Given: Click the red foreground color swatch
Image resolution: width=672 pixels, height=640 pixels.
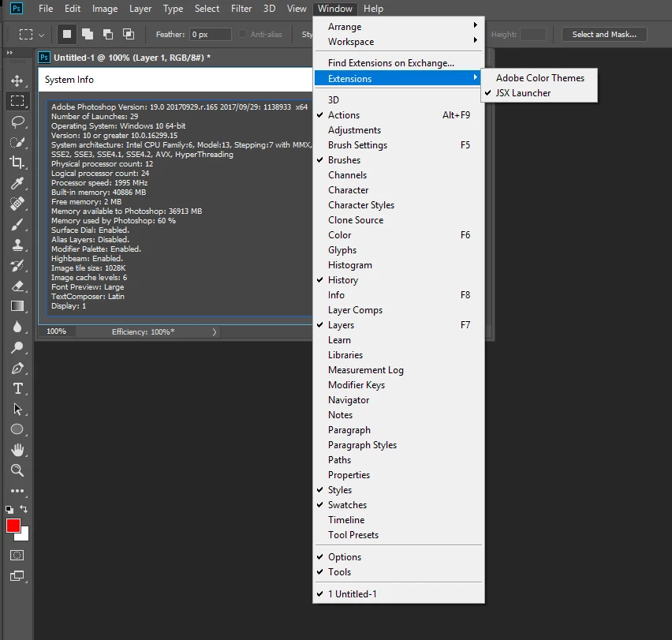Looking at the screenshot, I should (13, 526).
